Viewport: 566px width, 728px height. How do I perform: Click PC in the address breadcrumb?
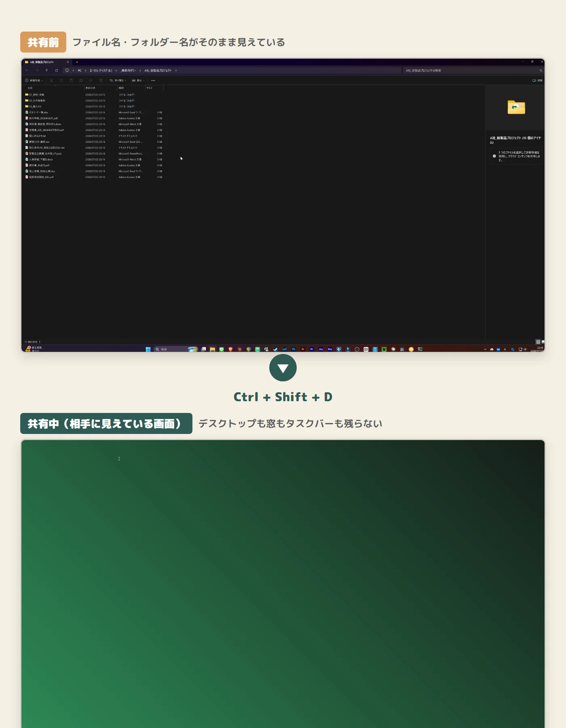coord(80,70)
